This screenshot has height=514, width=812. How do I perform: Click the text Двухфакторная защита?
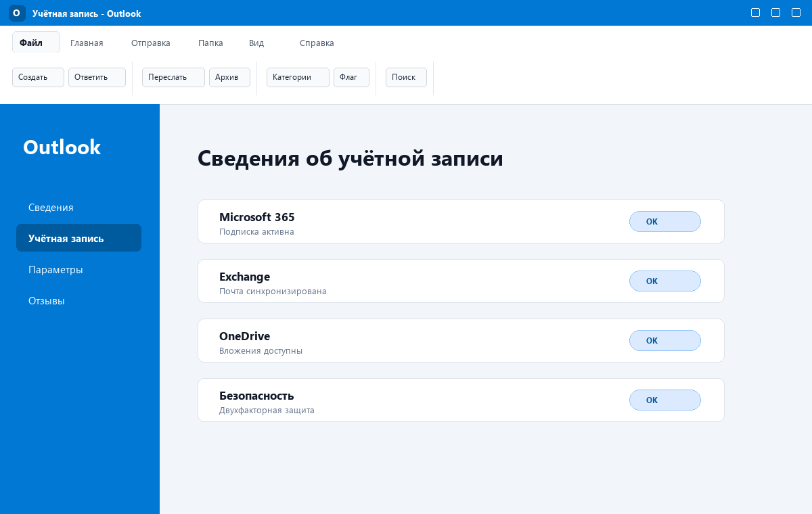267,411
